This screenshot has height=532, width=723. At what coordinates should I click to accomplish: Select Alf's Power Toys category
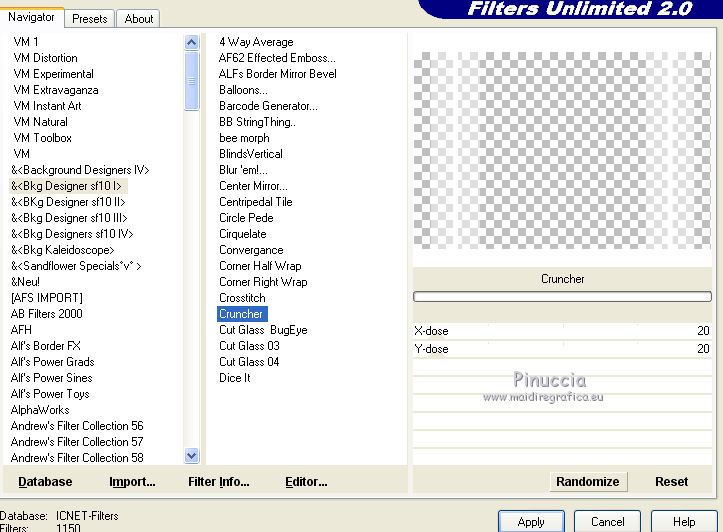50,394
